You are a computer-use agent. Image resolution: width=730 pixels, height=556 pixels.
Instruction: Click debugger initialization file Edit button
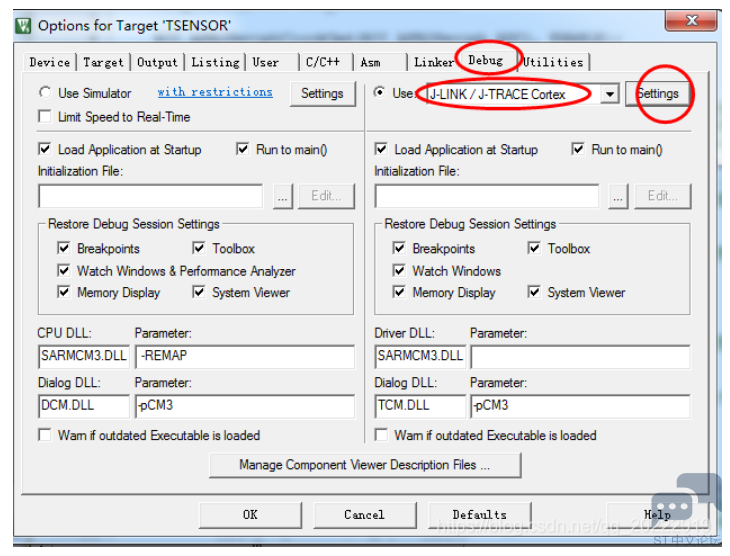(x=662, y=196)
